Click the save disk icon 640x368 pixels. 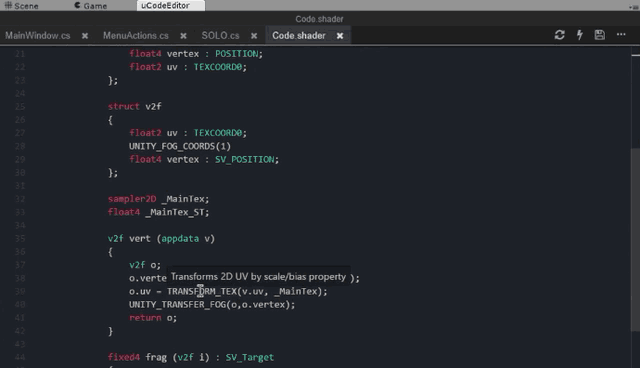click(x=600, y=35)
